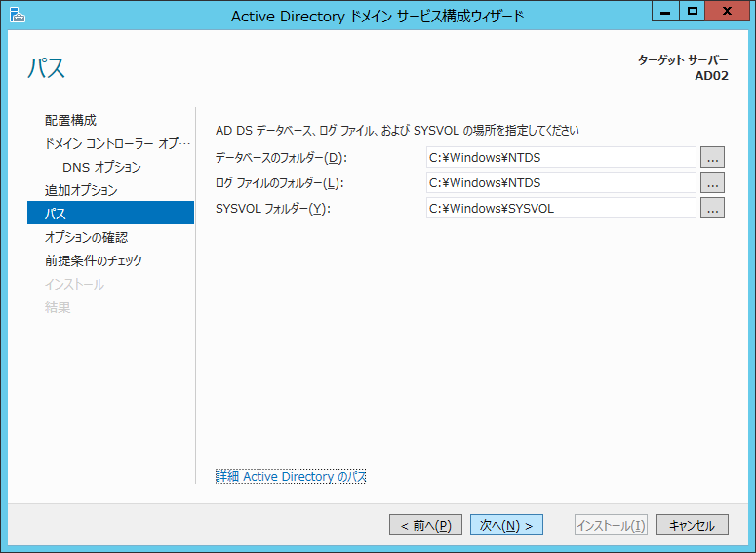The width and height of the screenshot is (756, 553).
Task: Browse for the log files folder
Action: pos(712,182)
